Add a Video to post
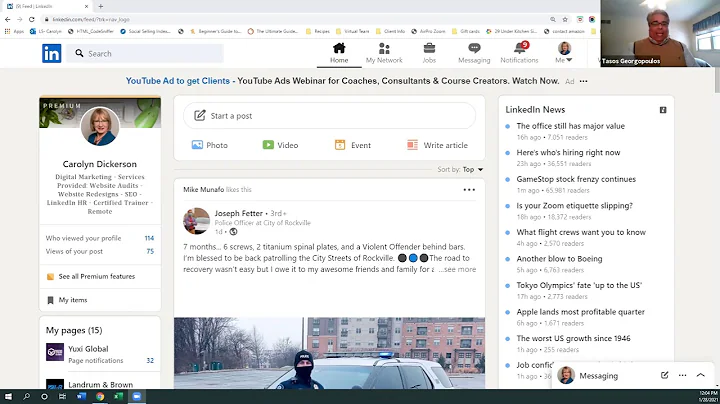720x404 pixels. 280,145
